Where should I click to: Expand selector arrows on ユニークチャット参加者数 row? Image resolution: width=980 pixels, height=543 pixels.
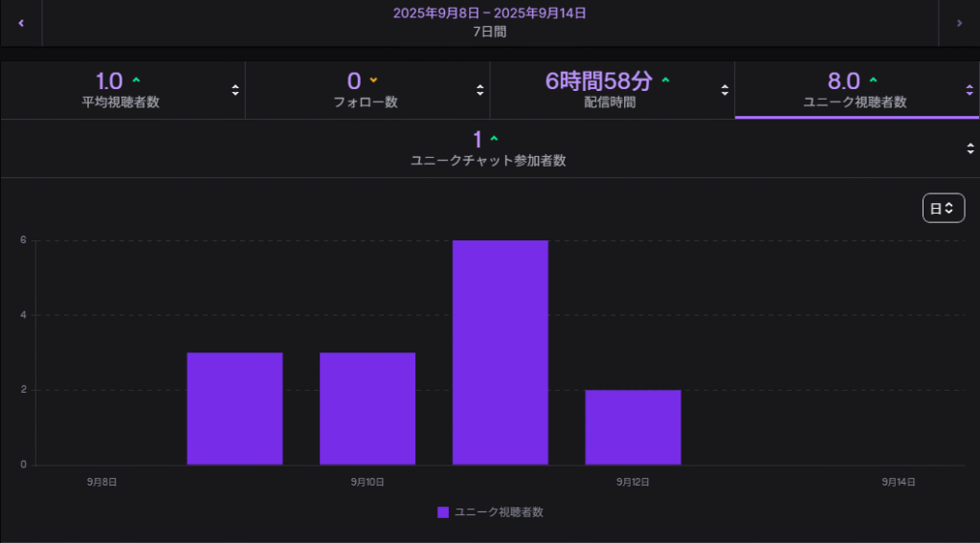click(x=969, y=148)
